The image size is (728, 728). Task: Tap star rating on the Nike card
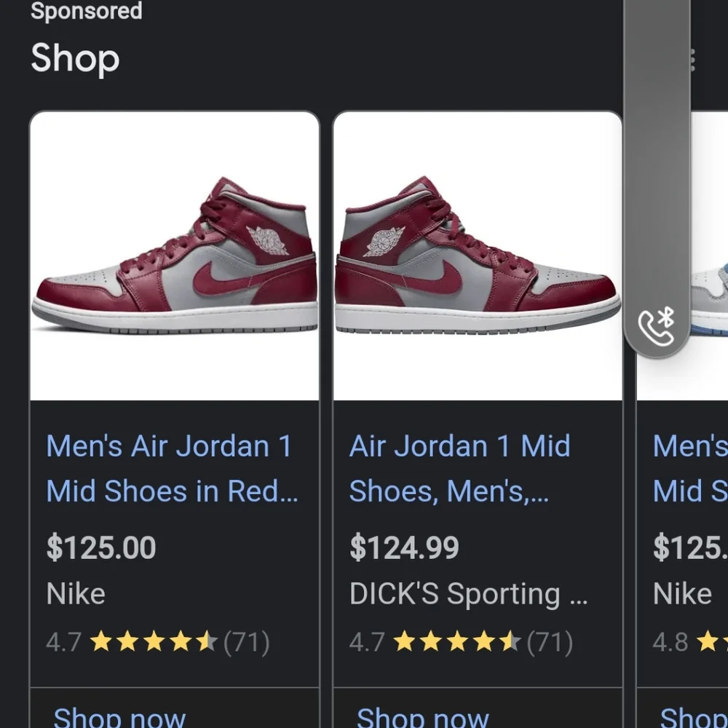pyautogui.click(x=153, y=643)
